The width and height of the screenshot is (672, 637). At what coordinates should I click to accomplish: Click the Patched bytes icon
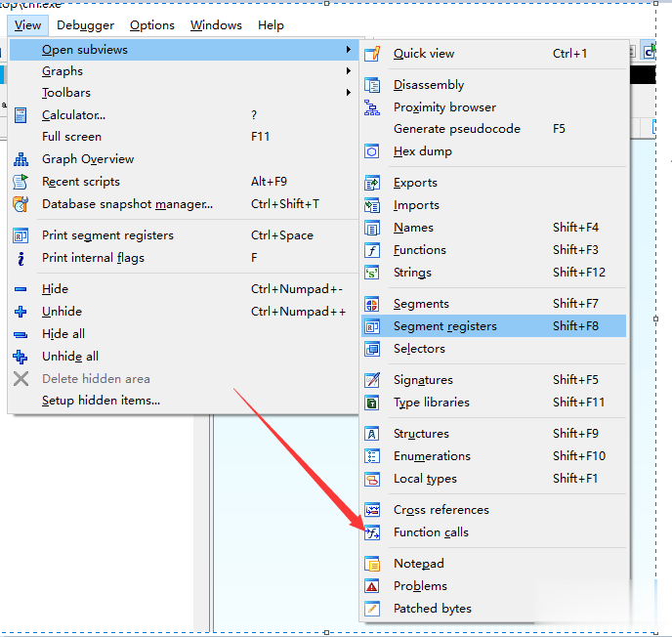point(372,609)
